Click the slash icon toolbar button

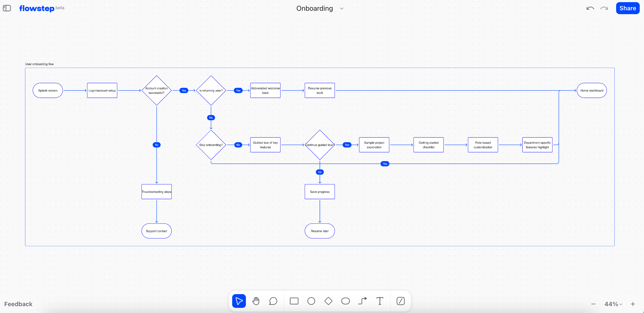(400, 301)
